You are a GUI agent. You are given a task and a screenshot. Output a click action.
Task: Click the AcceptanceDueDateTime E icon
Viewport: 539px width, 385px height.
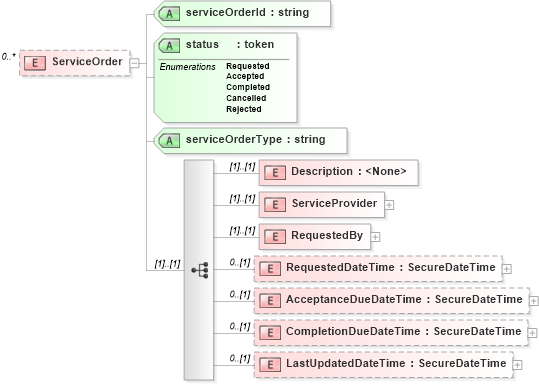pyautogui.click(x=270, y=301)
